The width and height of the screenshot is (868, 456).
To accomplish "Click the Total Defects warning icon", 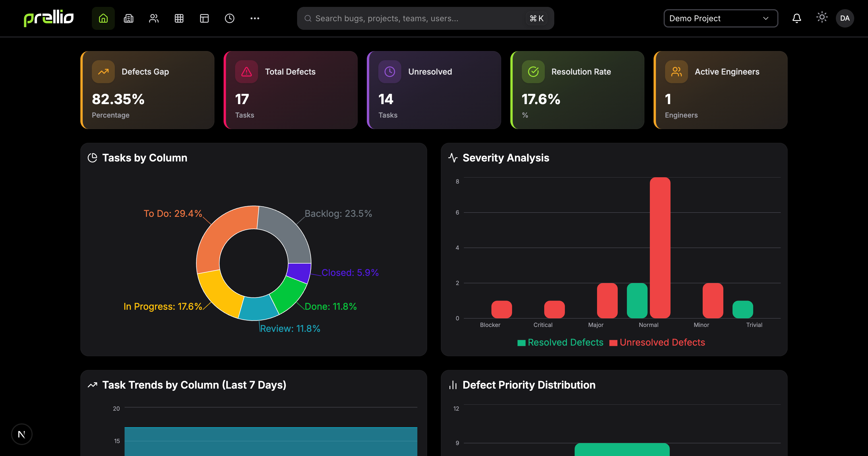I will (x=246, y=71).
